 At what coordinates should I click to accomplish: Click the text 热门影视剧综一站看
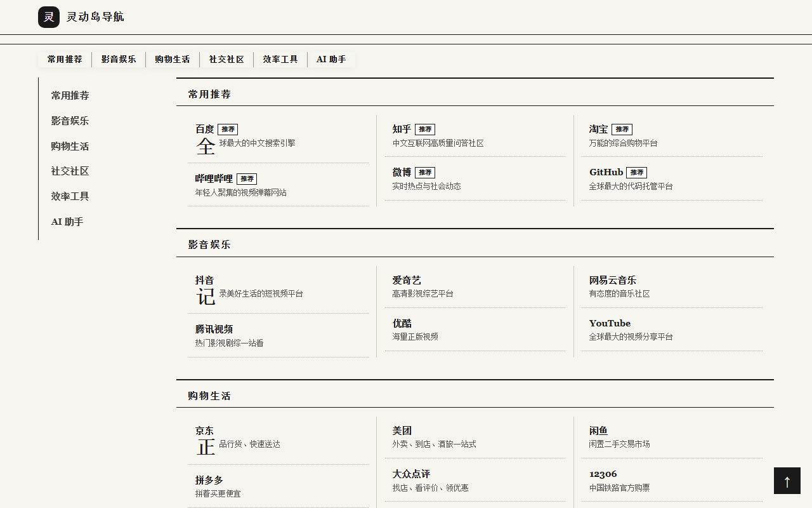pyautogui.click(x=230, y=344)
